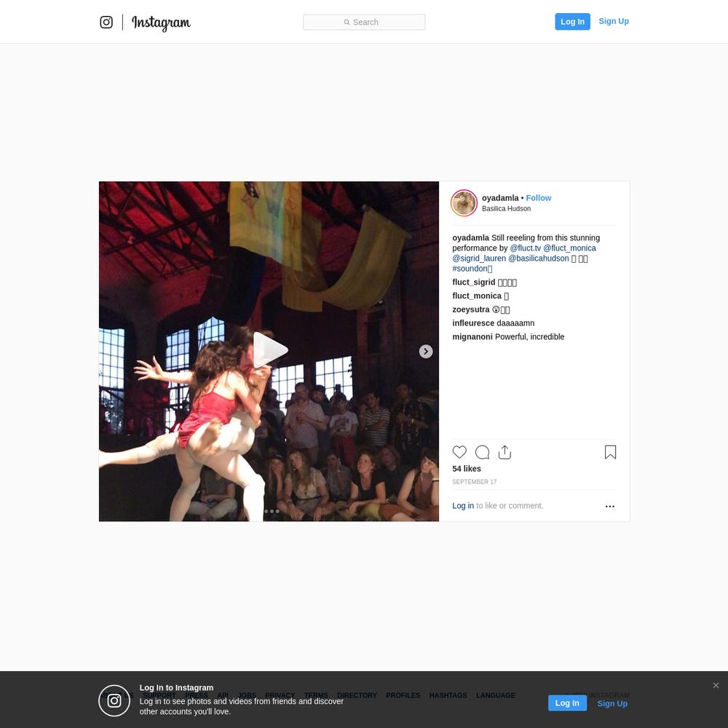Follow the oyadamla account
This screenshot has height=728, width=728.
tap(539, 198)
